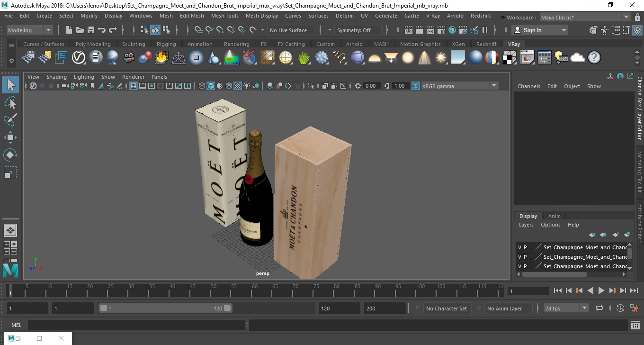This screenshot has width=644, height=345.
Task: Select the Rotate tool in toolbox
Action: pyautogui.click(x=10, y=155)
